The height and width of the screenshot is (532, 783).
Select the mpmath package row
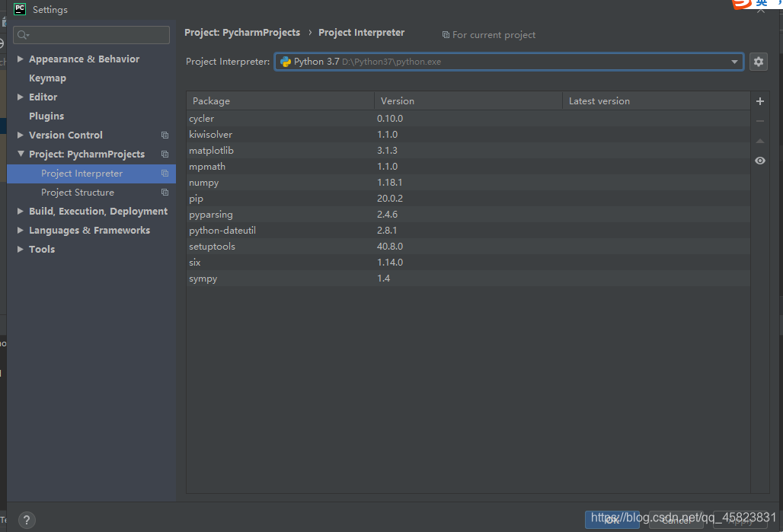468,166
